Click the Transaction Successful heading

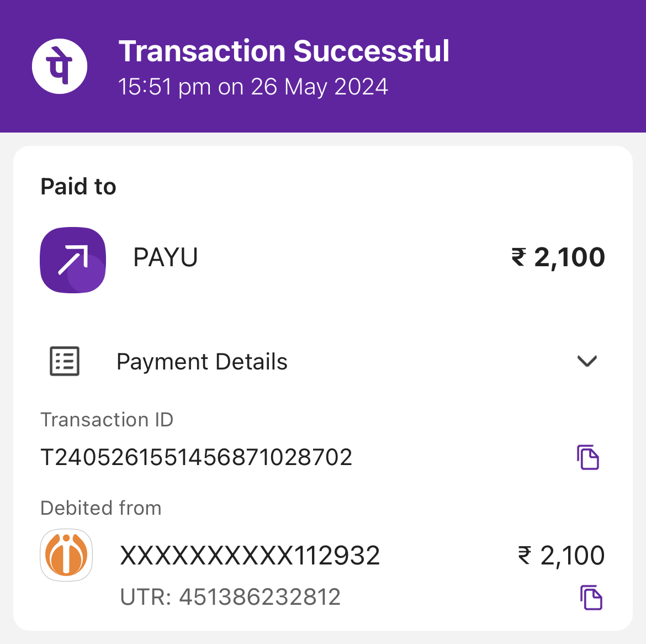click(x=284, y=51)
